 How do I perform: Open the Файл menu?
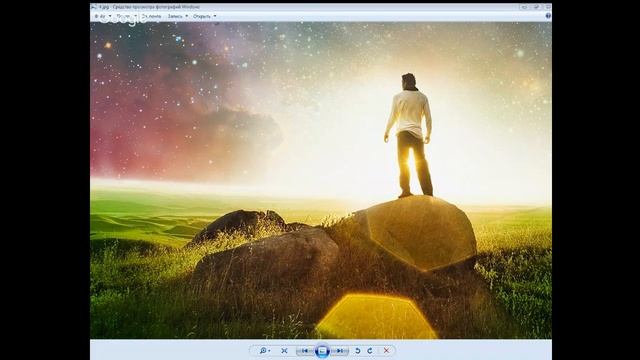tap(102, 16)
